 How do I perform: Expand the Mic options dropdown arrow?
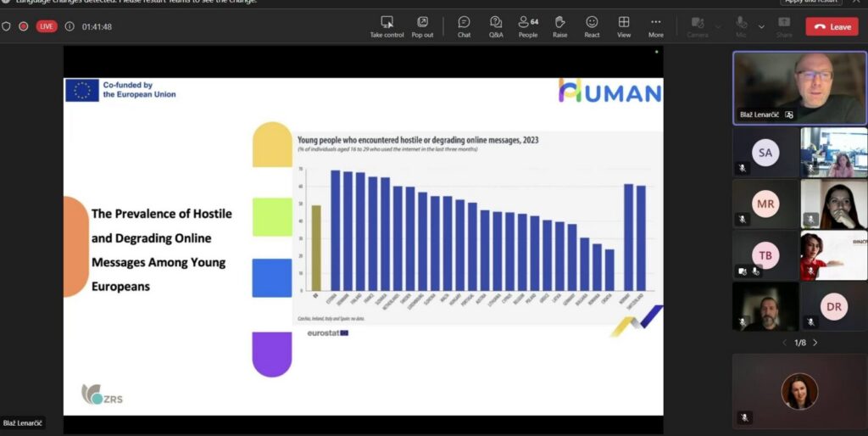click(x=761, y=26)
